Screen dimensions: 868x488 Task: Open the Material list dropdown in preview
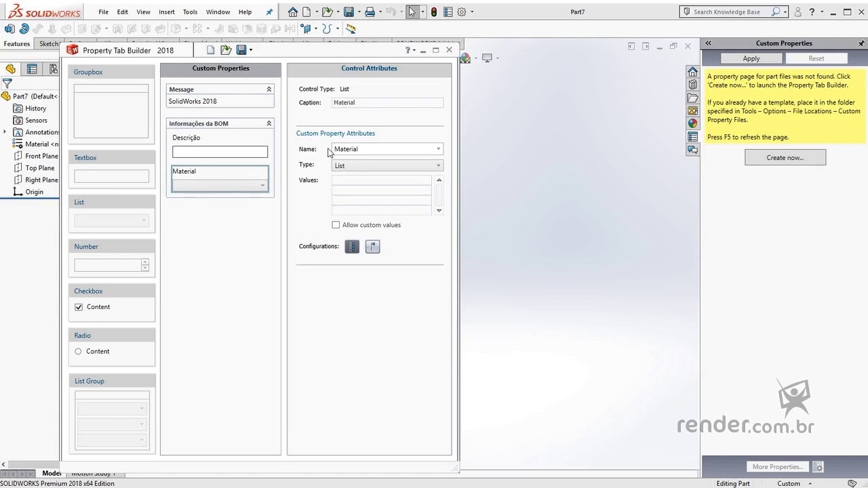[262, 185]
